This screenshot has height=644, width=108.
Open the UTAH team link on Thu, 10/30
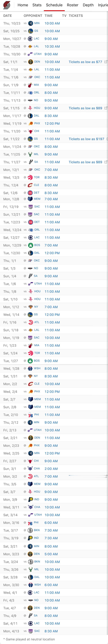[x=38, y=54]
